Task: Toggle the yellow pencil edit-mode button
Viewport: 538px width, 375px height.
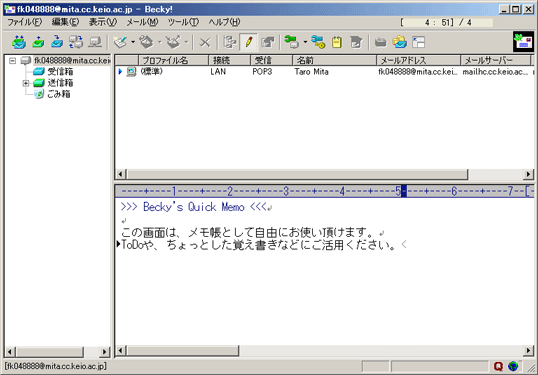Action: (249, 42)
